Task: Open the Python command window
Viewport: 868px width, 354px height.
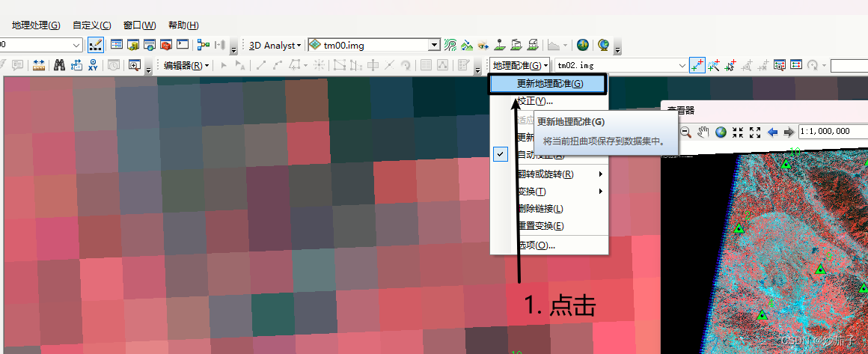Action: point(183,45)
